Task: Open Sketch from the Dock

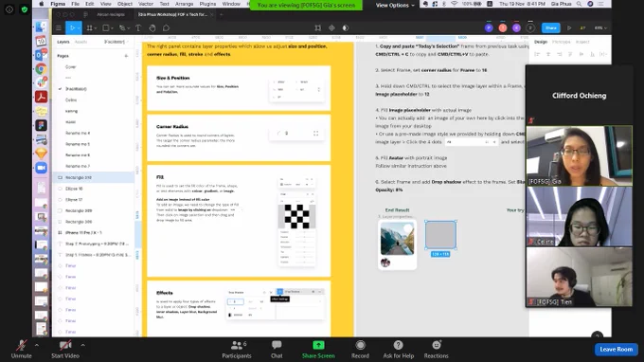Action: (41, 154)
